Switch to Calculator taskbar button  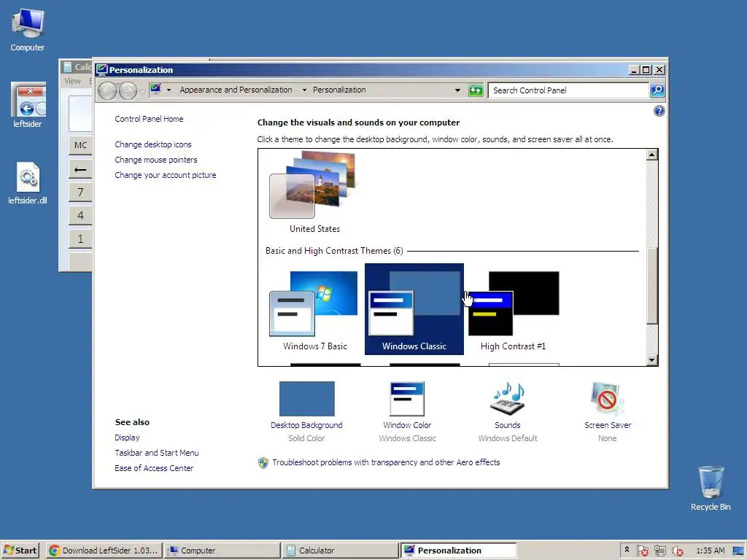(340, 551)
